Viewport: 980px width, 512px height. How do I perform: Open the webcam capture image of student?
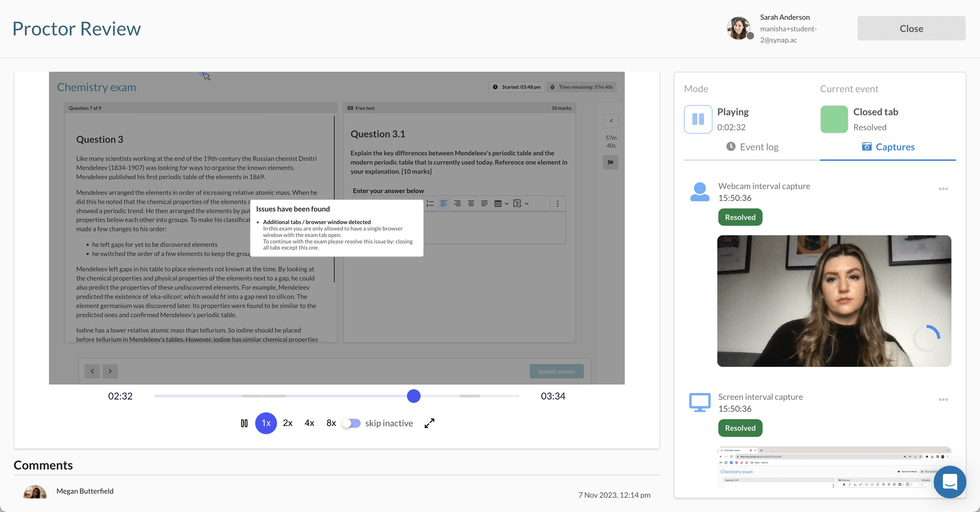coord(834,301)
